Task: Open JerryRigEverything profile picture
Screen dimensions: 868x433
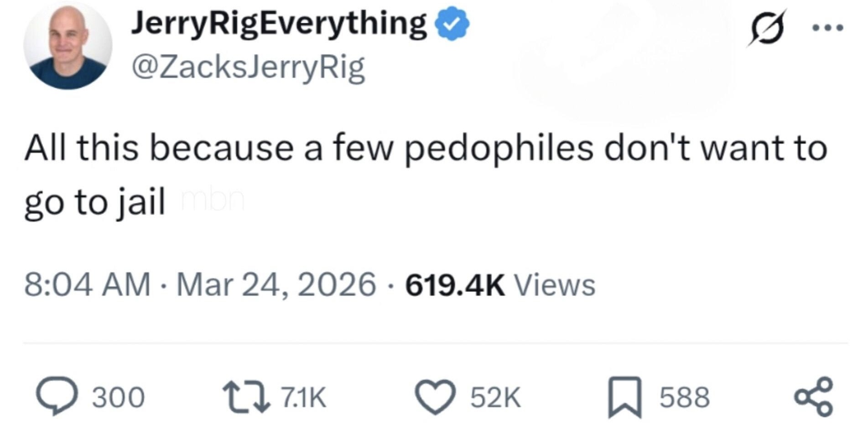Action: point(68,46)
